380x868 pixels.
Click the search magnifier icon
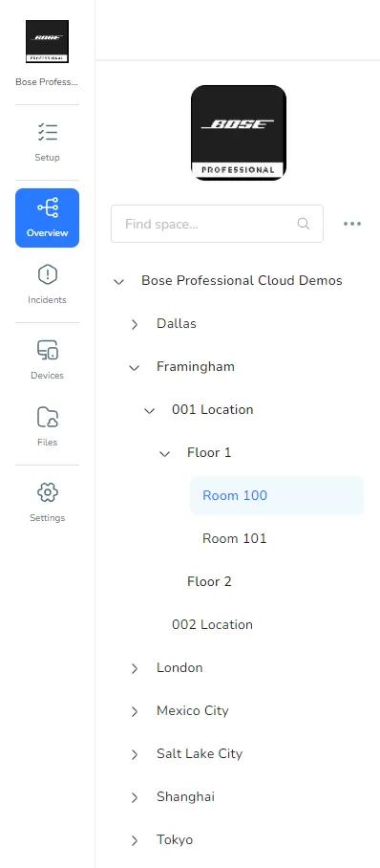click(x=303, y=224)
